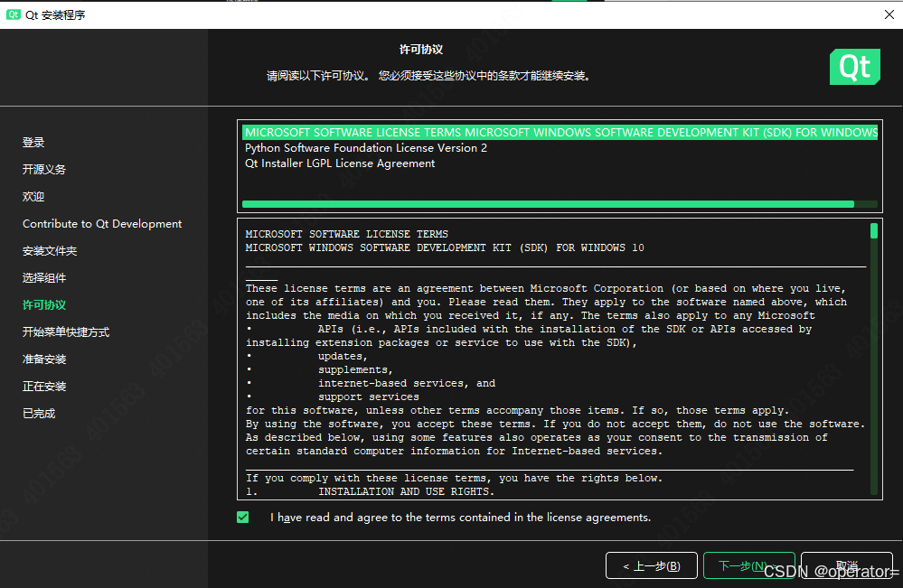Click the 'If you comply with these license terms' line
Image resolution: width=903 pixels, height=588 pixels.
tap(454, 478)
